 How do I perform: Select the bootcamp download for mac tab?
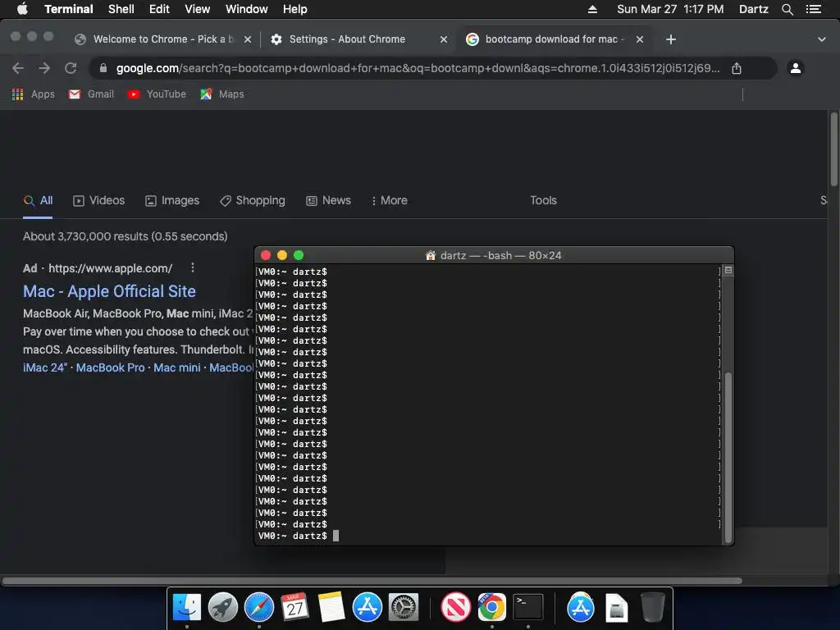coord(552,39)
